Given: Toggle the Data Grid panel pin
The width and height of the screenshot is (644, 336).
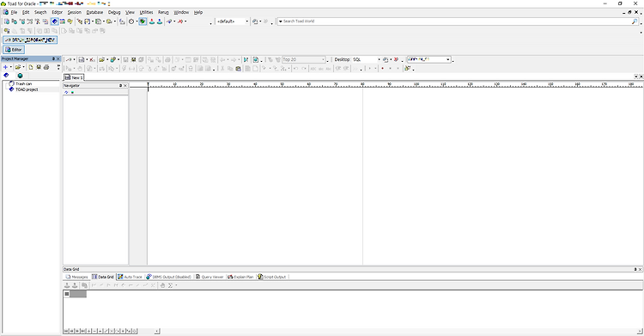Looking at the screenshot, I should pyautogui.click(x=635, y=269).
